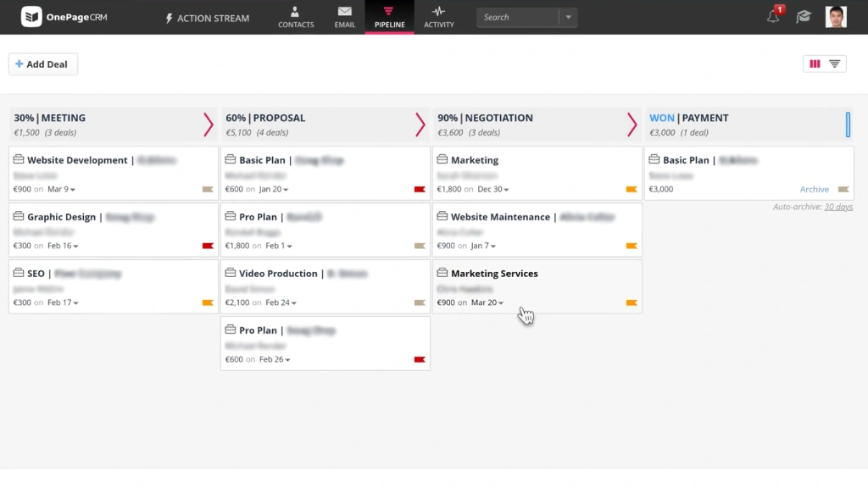
Task: Click the deal icon beside Marketing Services
Action: pyautogui.click(x=442, y=273)
